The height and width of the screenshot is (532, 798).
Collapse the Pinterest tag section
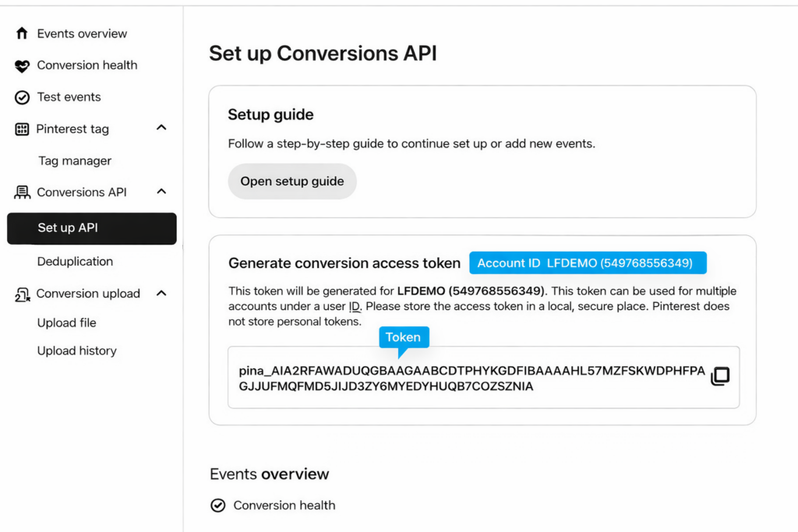(x=161, y=127)
